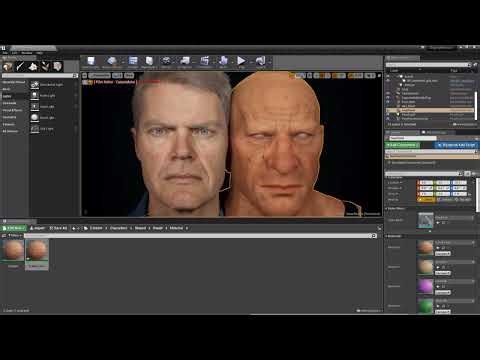Open the Help menu
This screenshot has height=360, width=480.
[x=39, y=53]
